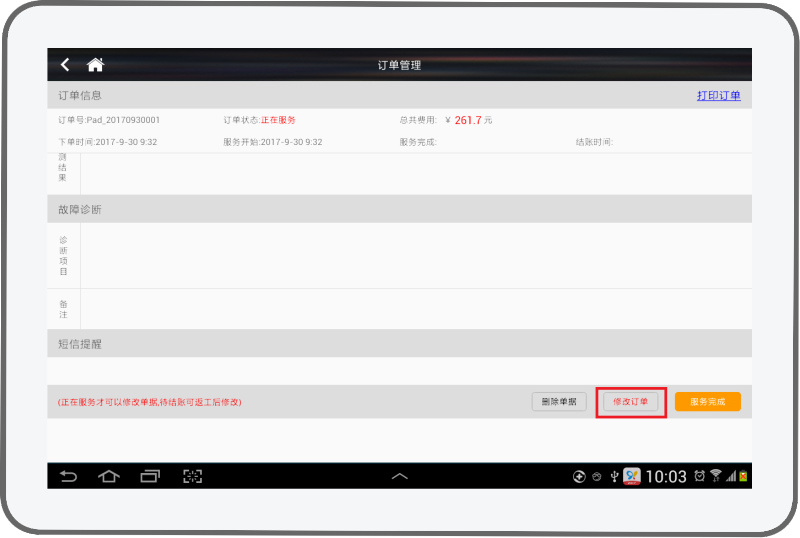Tap the back arrow in the header
This screenshot has height=538, width=800.
point(65,65)
